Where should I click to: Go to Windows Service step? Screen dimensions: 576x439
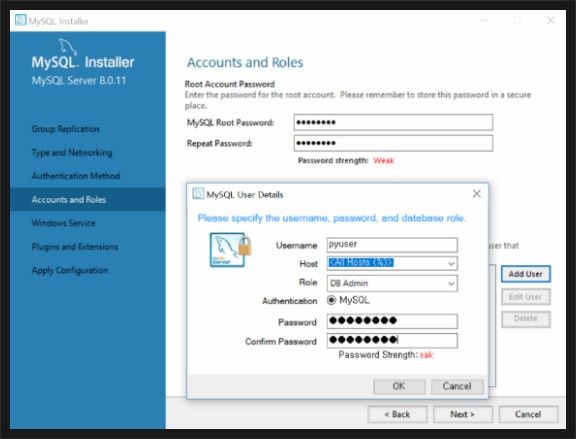pyautogui.click(x=63, y=223)
